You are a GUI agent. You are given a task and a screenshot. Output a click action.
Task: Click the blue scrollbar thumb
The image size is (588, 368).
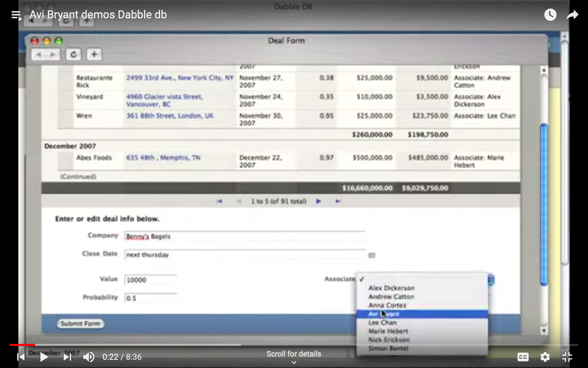[x=544, y=204]
